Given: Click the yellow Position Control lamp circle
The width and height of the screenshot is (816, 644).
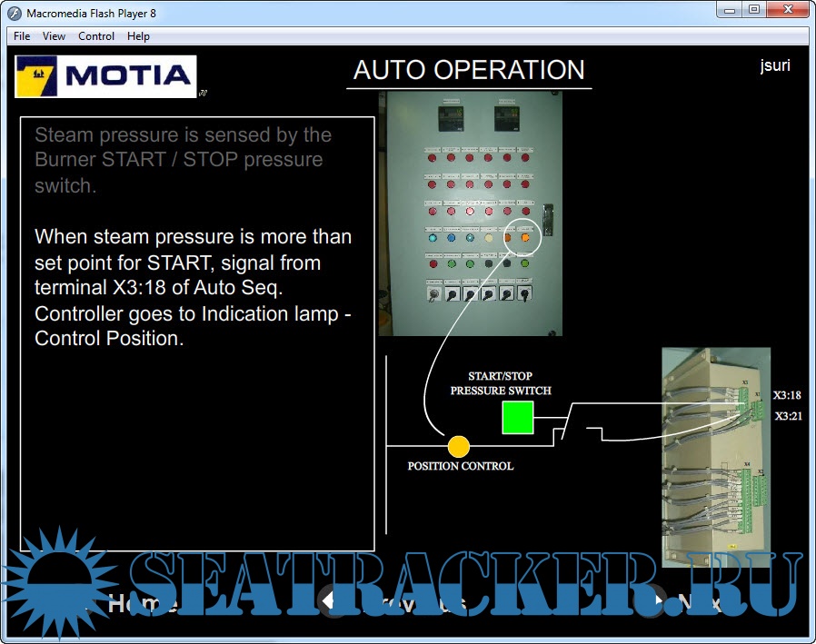Looking at the screenshot, I should (459, 446).
